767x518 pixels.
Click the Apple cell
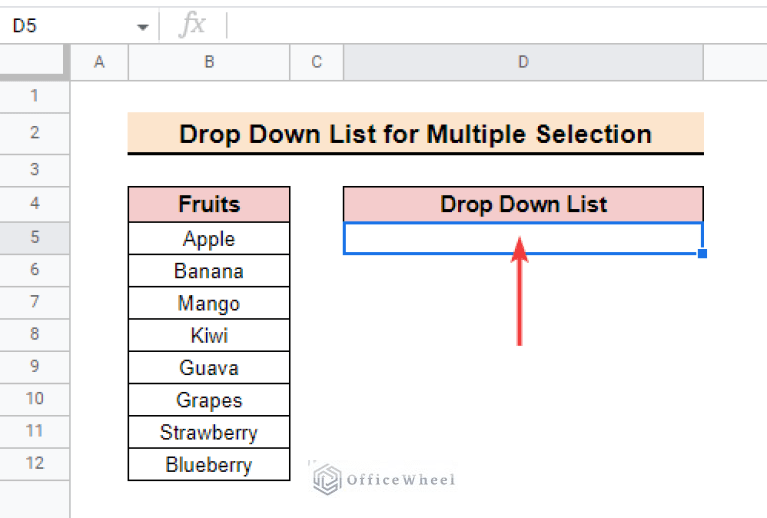point(209,239)
